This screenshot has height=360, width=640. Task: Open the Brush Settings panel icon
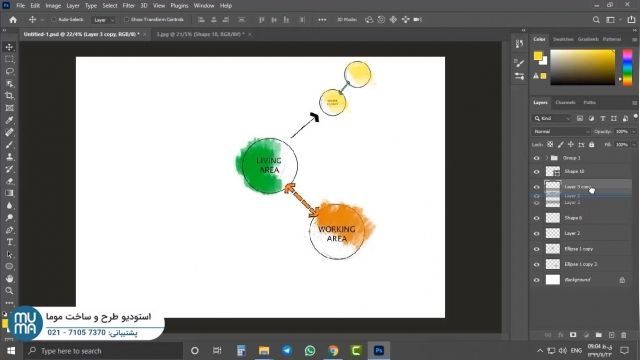[519, 62]
